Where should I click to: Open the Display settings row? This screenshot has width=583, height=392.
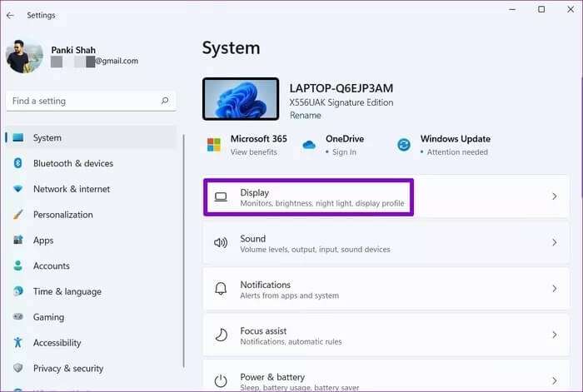point(386,196)
